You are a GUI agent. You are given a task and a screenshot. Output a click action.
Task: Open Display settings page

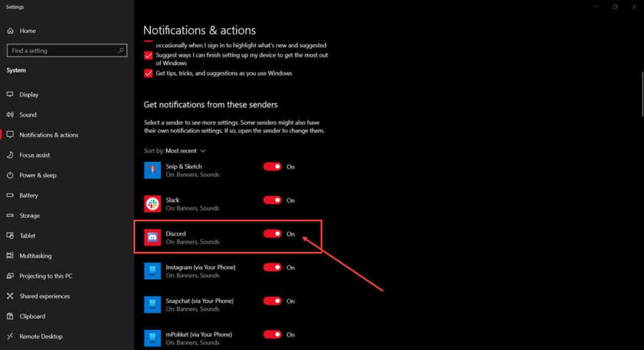[x=29, y=94]
